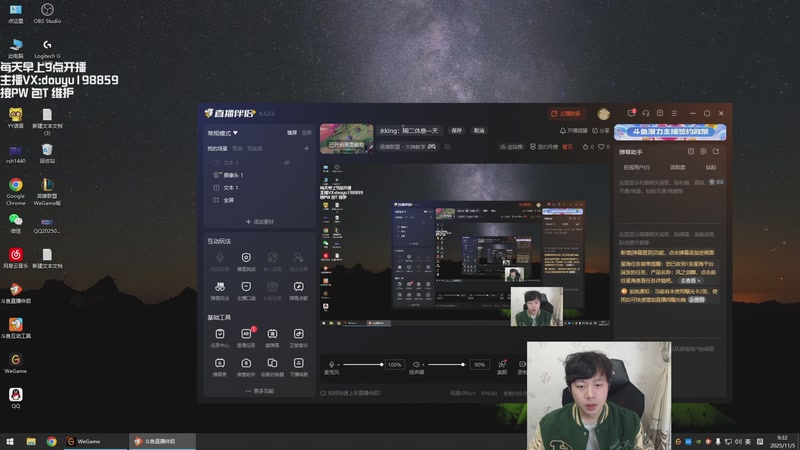Toggle the hidden-eye icon on 文本 3 source
This screenshot has height=450, width=800.
coord(287,163)
